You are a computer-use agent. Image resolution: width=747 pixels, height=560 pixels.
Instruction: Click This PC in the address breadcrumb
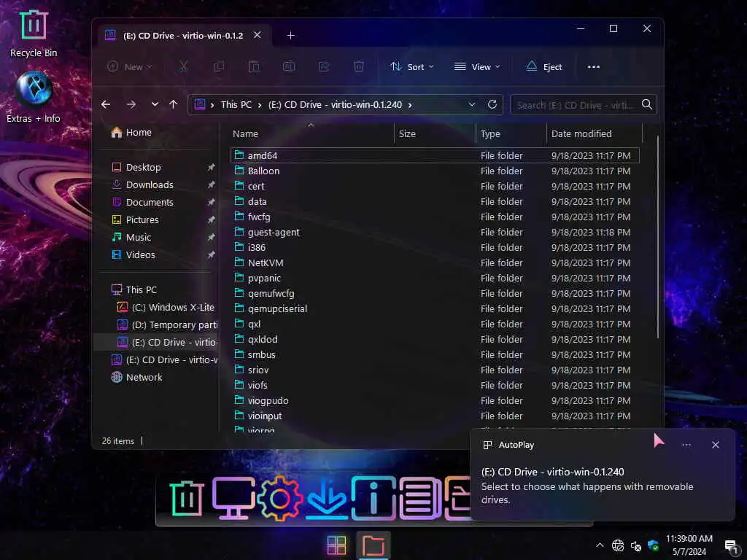[236, 105]
